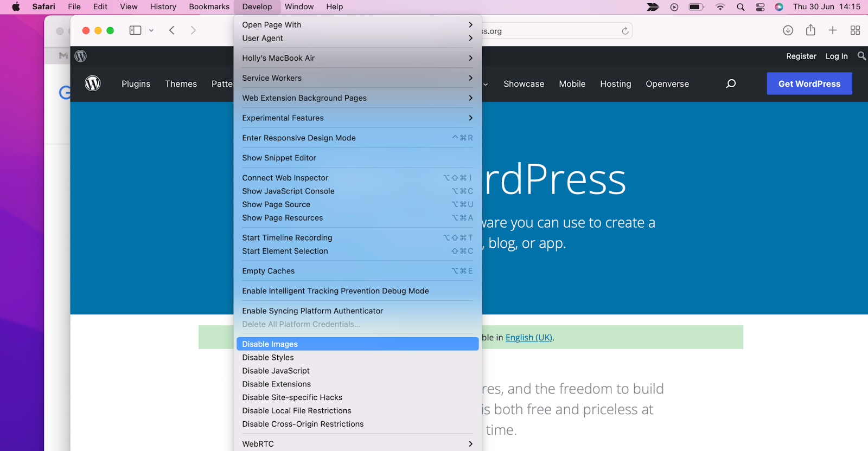The image size is (868, 451).
Task: Toggle Disable Images option
Action: pyautogui.click(x=358, y=344)
